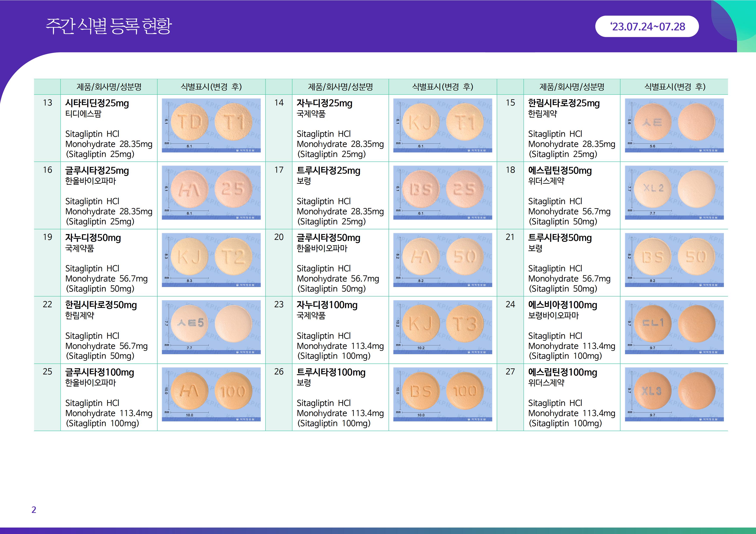Image resolution: width=756 pixels, height=534 pixels.
Task: Click the HA 100 pill image for 글루시타정100mg
Action: tap(211, 394)
